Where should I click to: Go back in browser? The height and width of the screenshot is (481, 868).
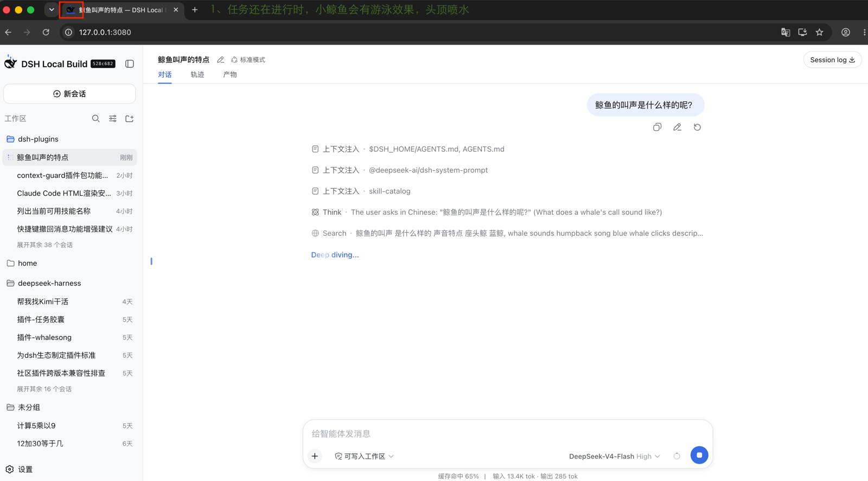[8, 33]
